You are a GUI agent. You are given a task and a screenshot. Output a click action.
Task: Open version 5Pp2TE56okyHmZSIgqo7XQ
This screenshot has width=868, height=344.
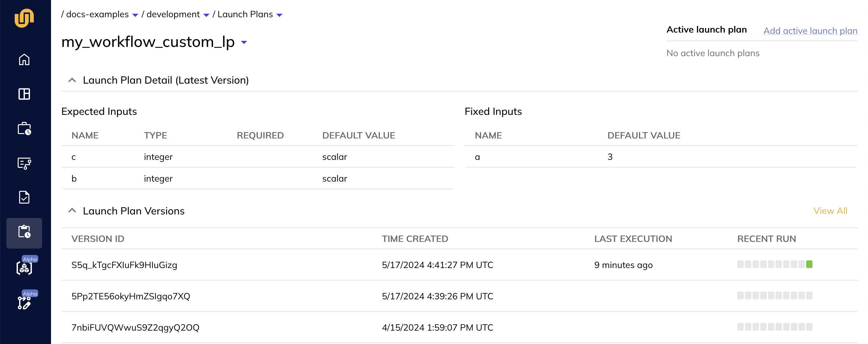click(131, 296)
